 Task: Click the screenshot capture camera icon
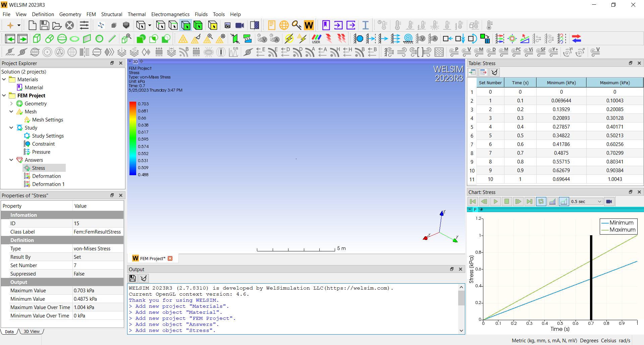point(227,25)
